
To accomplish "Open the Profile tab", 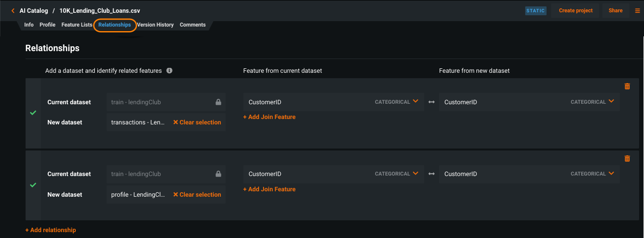I will pos(47,25).
